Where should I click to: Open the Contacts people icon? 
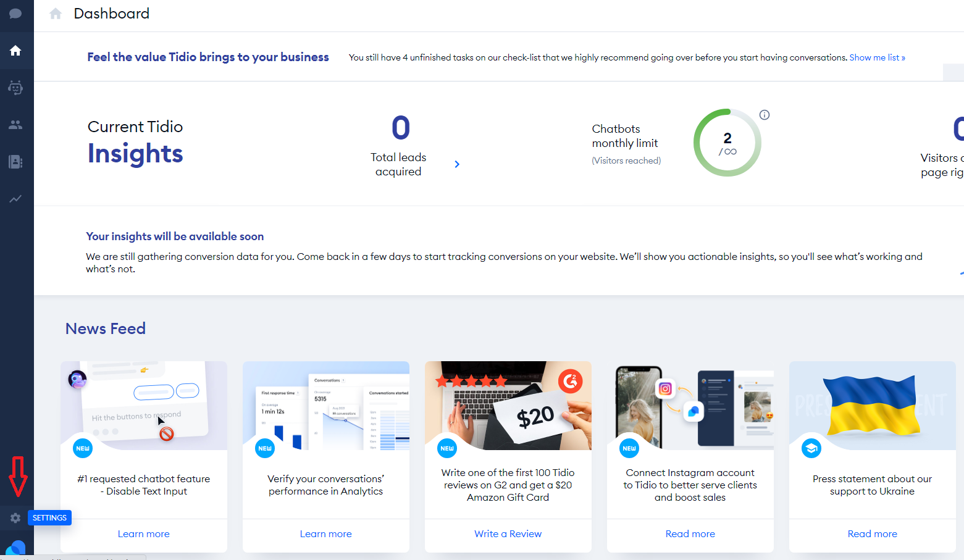[x=15, y=125]
